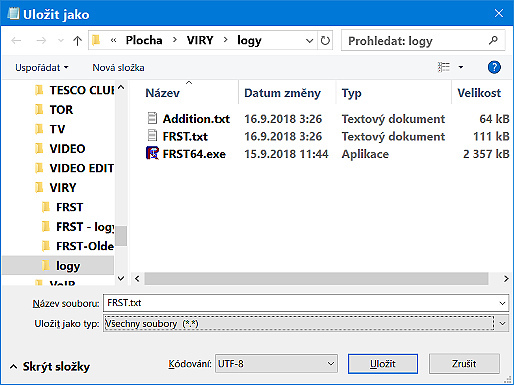This screenshot has height=385, width=514.
Task: Sort files by Velikost column
Action: click(x=479, y=93)
